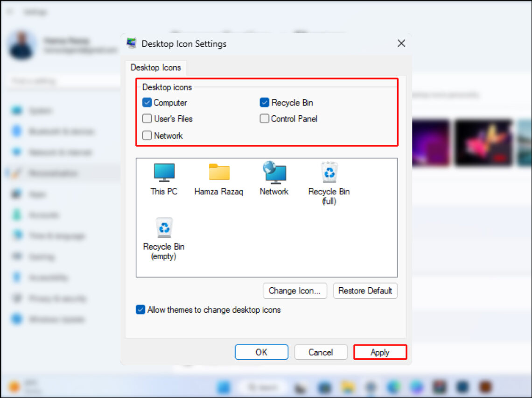Switch to the Desktop Icons tab

pyautogui.click(x=155, y=68)
